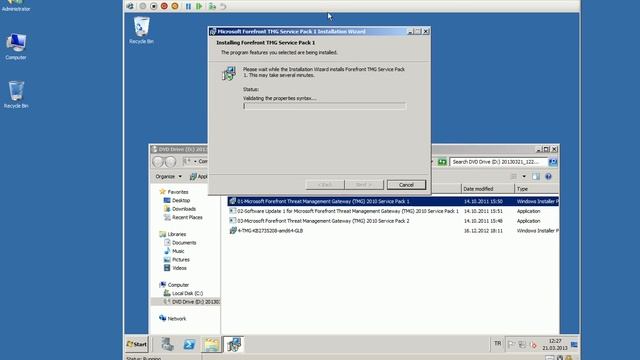
Task: Click the Windows Explorer taskbar icon
Action: [x=212, y=344]
